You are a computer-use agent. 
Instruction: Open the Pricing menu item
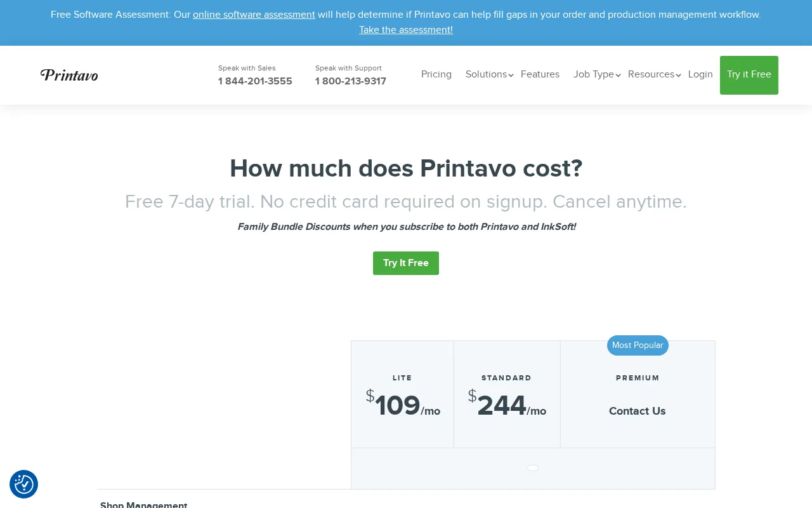(436, 74)
